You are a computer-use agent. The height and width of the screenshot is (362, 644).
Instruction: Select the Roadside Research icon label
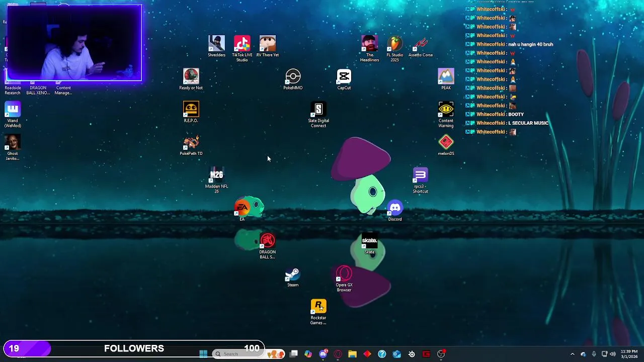pos(13,90)
